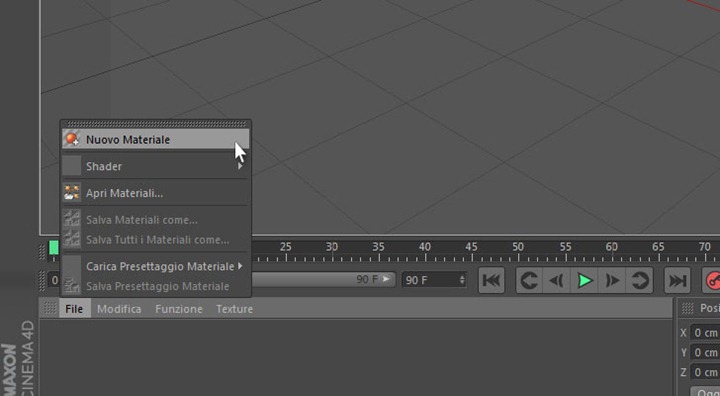Click the frame 50 mark on timeline
Image resolution: width=720 pixels, height=396 pixels.
(518, 247)
